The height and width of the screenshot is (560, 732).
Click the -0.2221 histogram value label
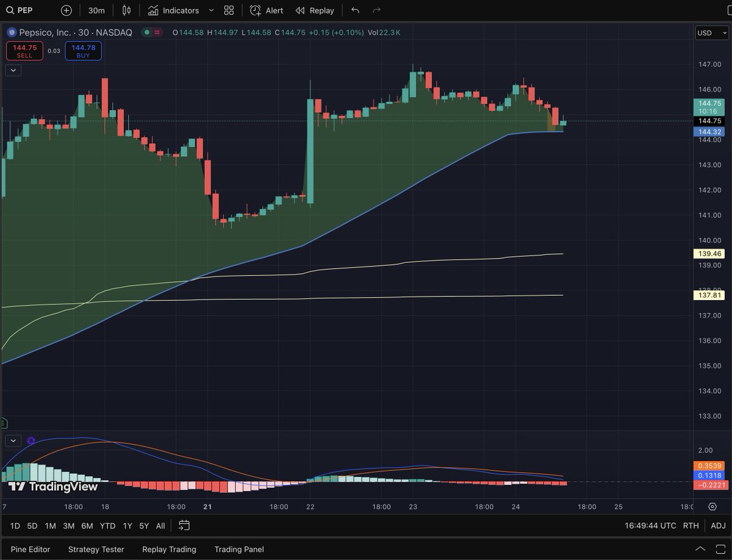709,484
